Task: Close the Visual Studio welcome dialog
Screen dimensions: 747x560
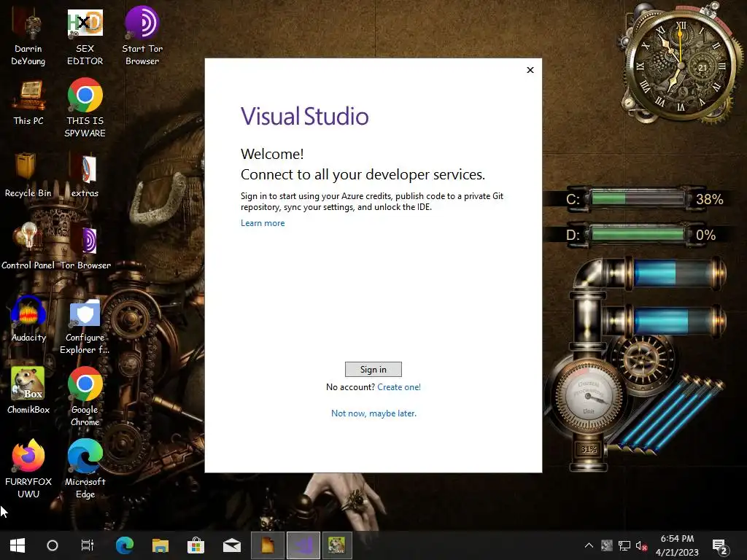Action: pos(530,70)
